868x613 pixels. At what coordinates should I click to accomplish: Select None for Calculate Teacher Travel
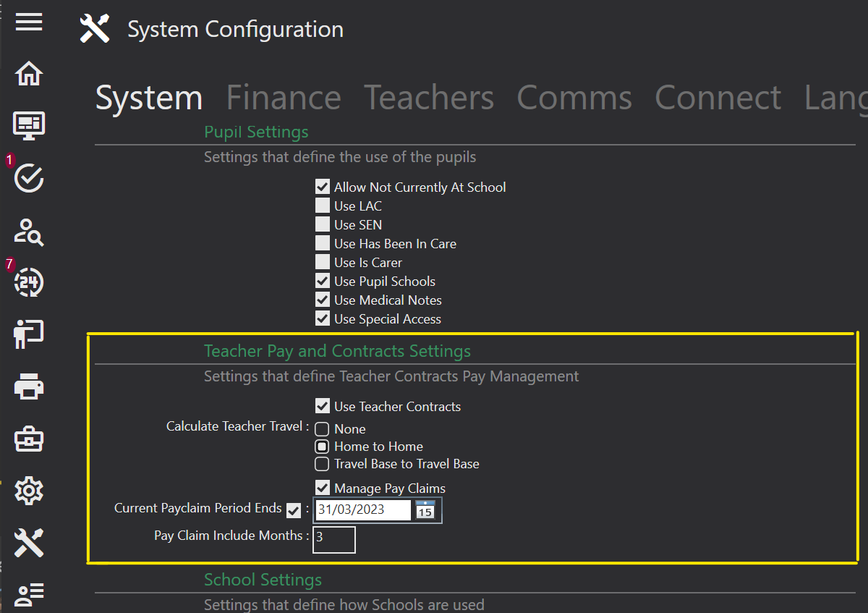323,429
